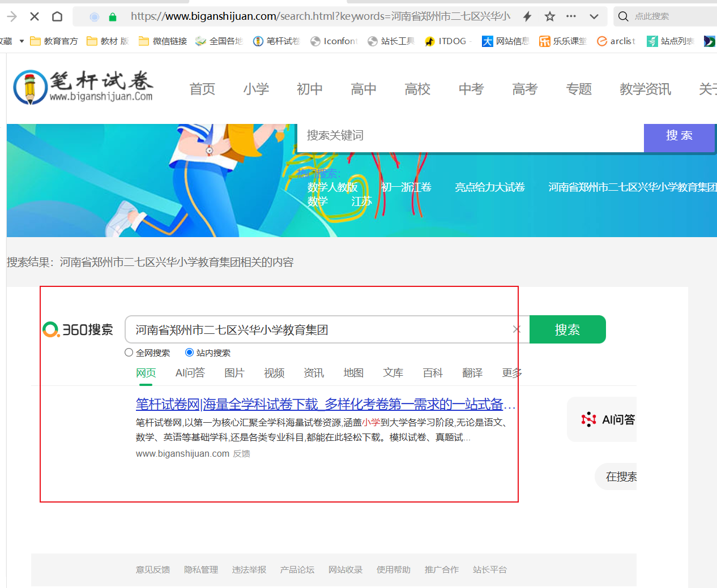Switch to 图片 tab
The image size is (717, 588).
[234, 373]
